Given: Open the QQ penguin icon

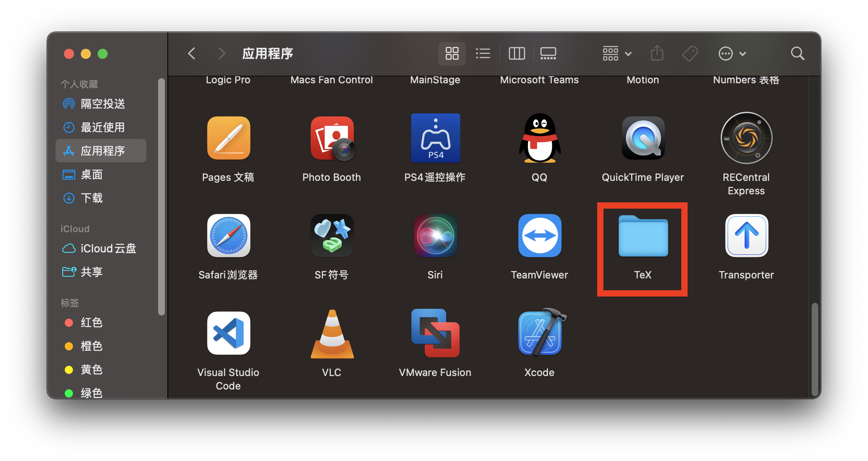Looking at the screenshot, I should [540, 138].
